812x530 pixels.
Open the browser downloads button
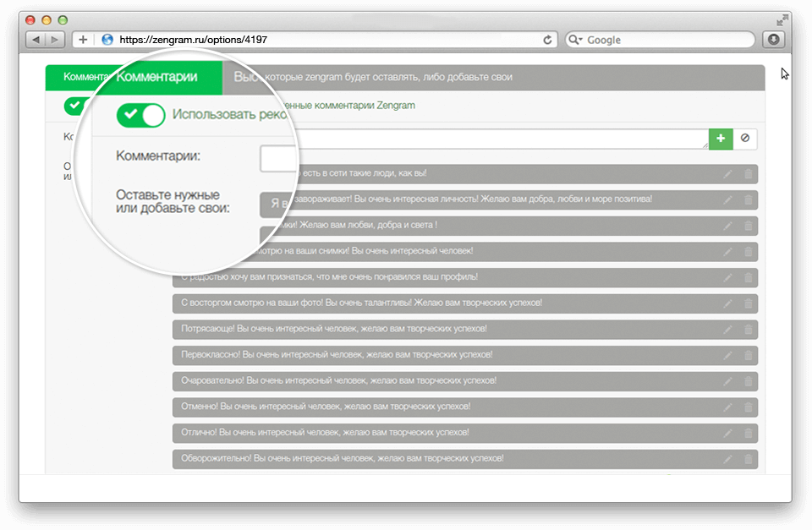pos(773,40)
